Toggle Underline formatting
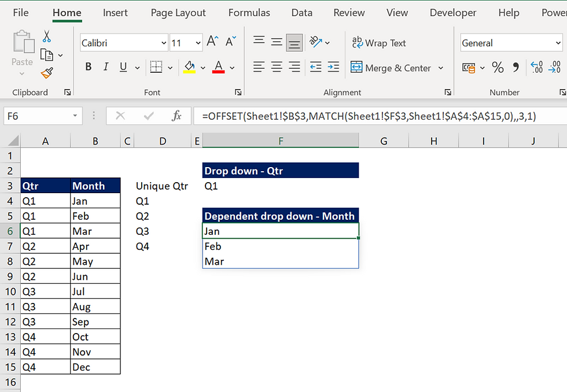The width and height of the screenshot is (567, 392). coord(123,67)
